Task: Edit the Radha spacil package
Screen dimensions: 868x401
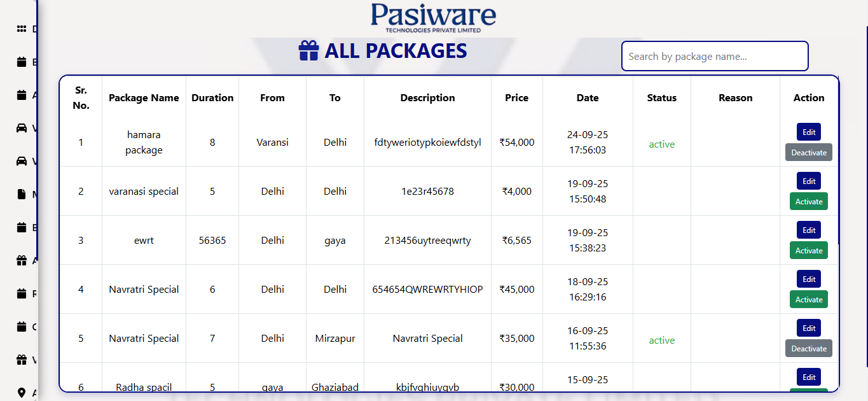Action: [808, 377]
